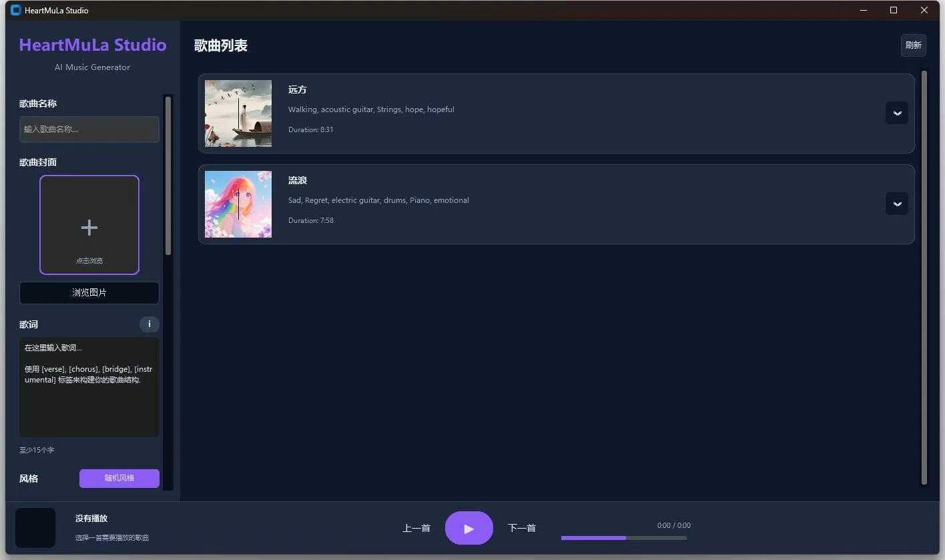Focus the 歌曲名称 song name field
The width and height of the screenshot is (945, 560).
pyautogui.click(x=89, y=129)
